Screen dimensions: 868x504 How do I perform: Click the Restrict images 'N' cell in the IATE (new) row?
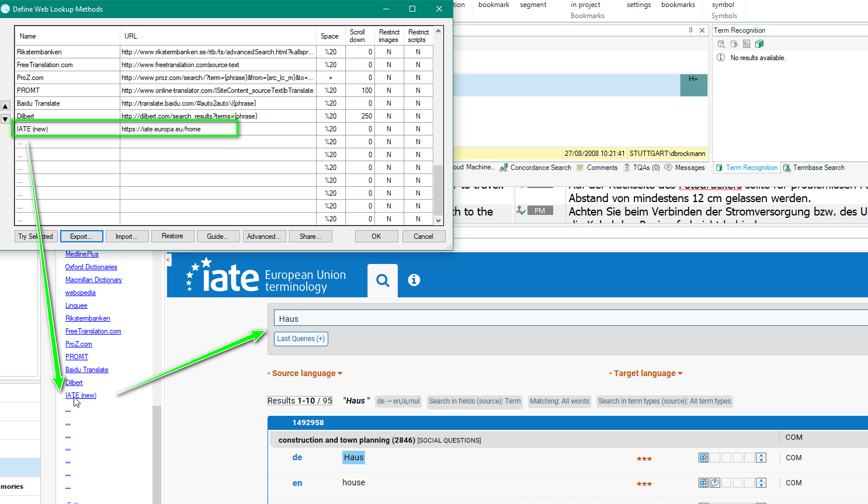[x=389, y=129]
